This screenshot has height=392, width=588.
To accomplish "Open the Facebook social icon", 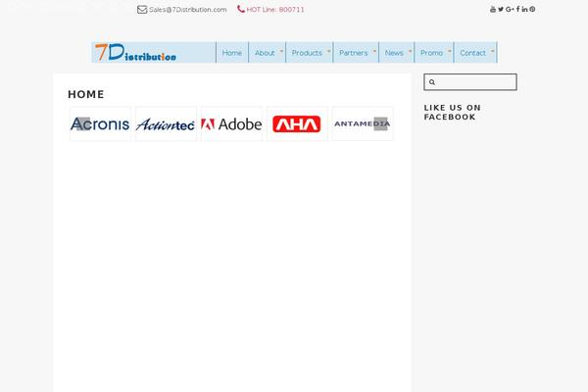I will tap(517, 9).
